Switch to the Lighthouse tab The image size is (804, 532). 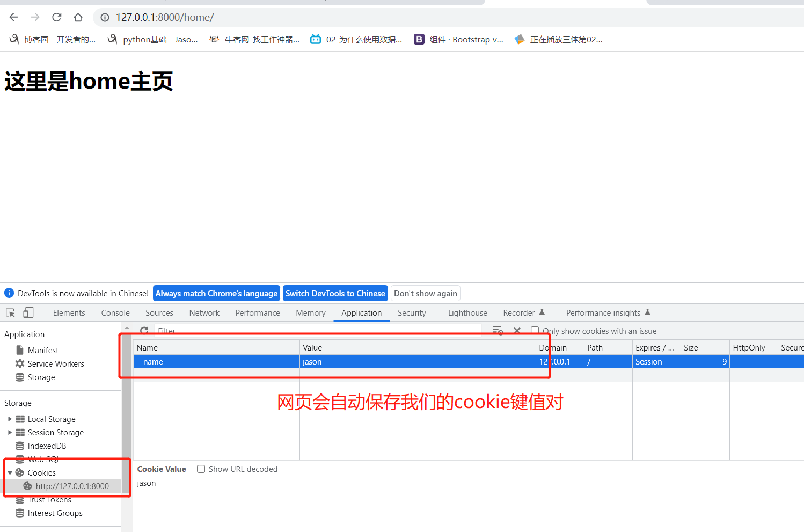click(x=467, y=312)
